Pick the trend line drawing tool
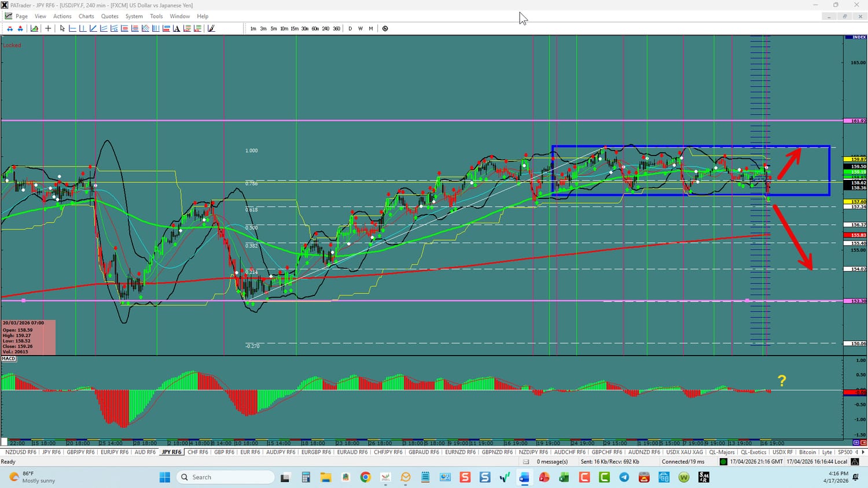Viewport: 868px width, 488px height. tap(93, 28)
